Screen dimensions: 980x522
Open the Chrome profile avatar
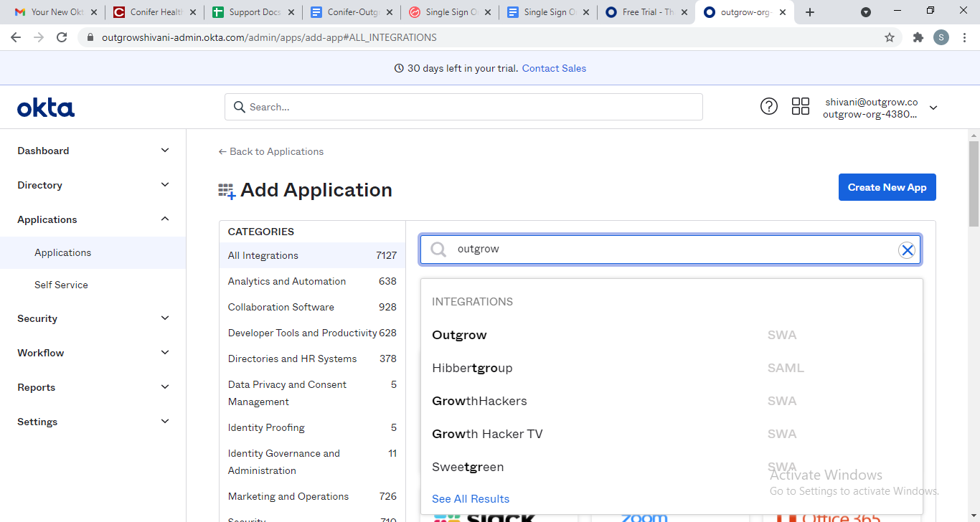[941, 37]
